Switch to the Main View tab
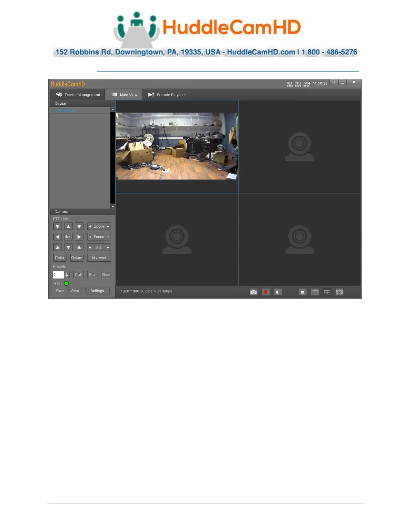The width and height of the screenshot is (411, 532). [124, 95]
